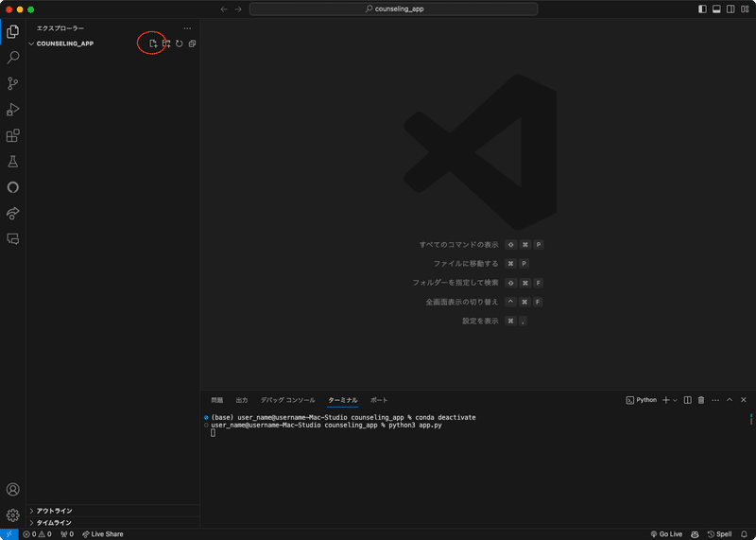Start Live Share from status bar
This screenshot has height=540, width=756.
103,534
